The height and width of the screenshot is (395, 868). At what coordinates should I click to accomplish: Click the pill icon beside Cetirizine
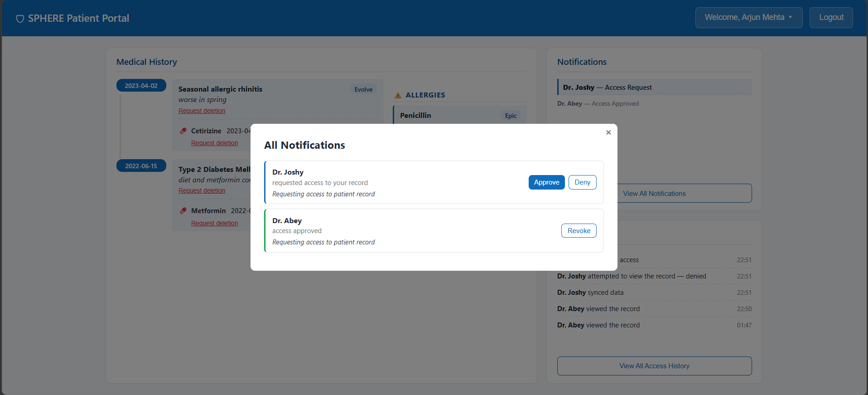pyautogui.click(x=183, y=131)
